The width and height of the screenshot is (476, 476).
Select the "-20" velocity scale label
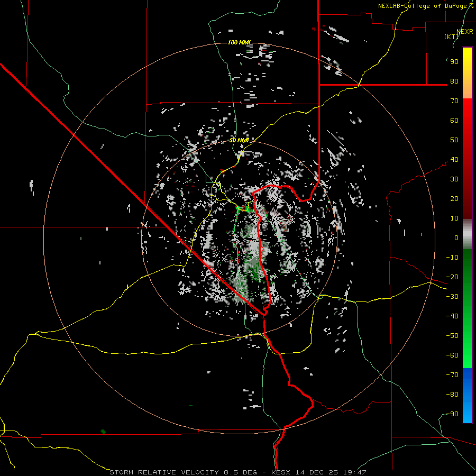(452, 277)
